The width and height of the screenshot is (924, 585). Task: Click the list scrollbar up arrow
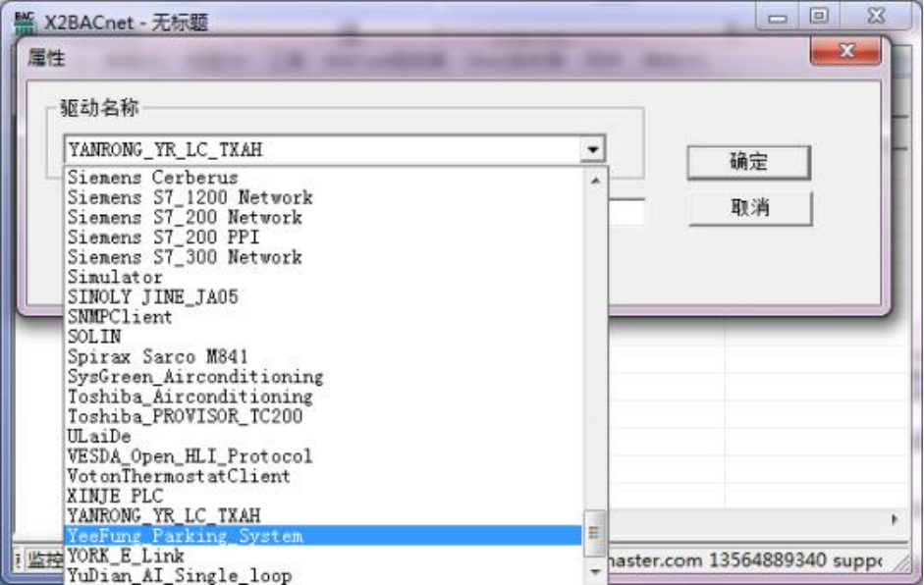595,181
